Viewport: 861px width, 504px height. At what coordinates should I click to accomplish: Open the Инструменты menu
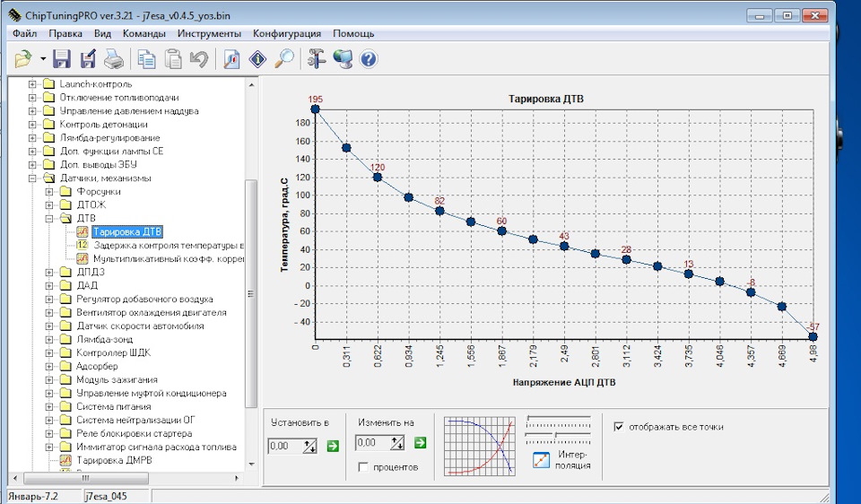pos(209,33)
